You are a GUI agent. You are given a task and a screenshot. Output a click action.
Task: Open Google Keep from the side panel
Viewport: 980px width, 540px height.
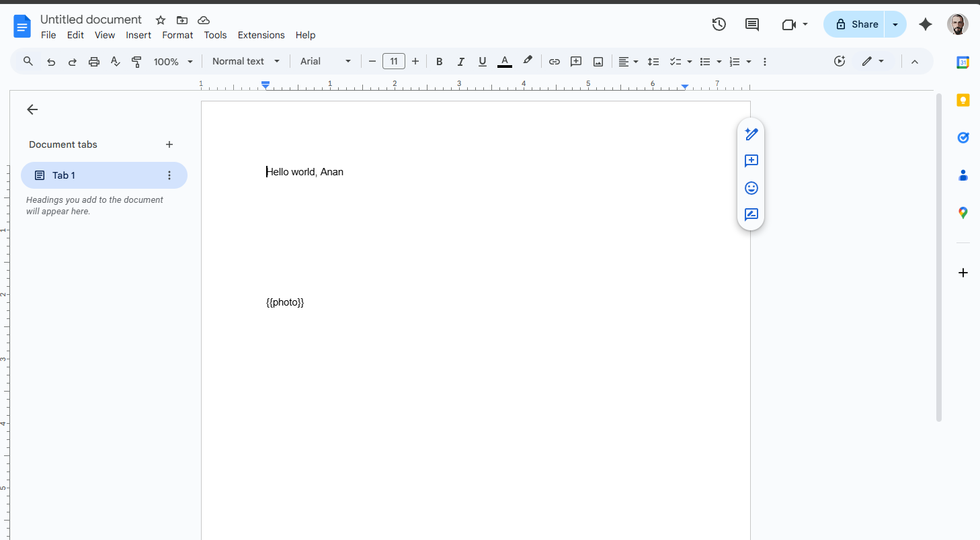963,99
